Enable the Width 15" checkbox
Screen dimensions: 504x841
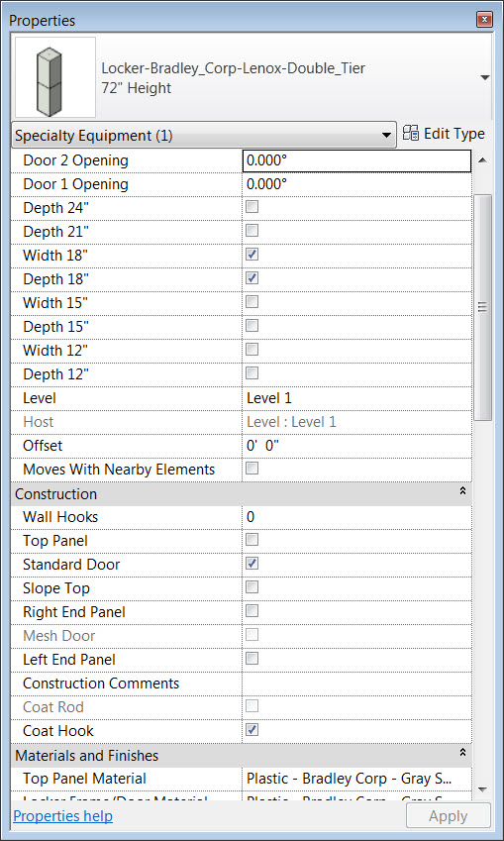point(252,301)
